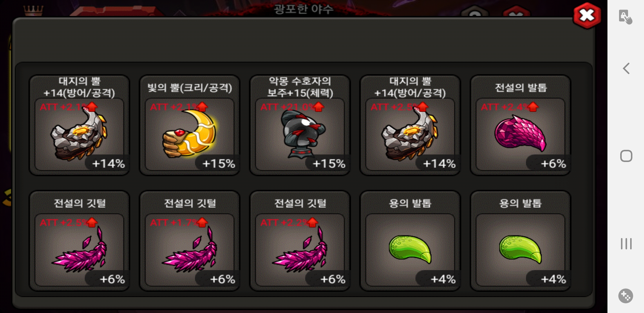The image size is (644, 313).
Task: Tap the first 용의 발톱 green claw in the bottom row
Action: coord(410,241)
